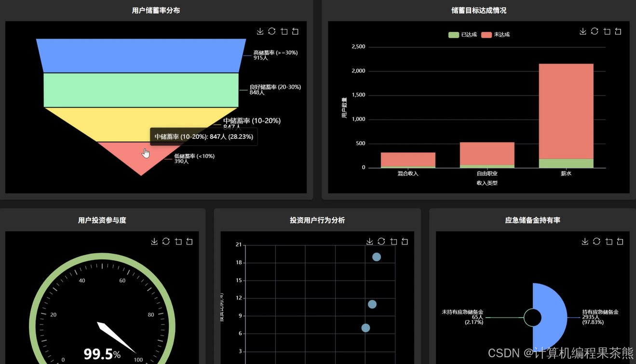Image resolution: width=636 pixels, height=364 pixels.
Task: Click the topmost scatter point near 18
Action: click(377, 257)
